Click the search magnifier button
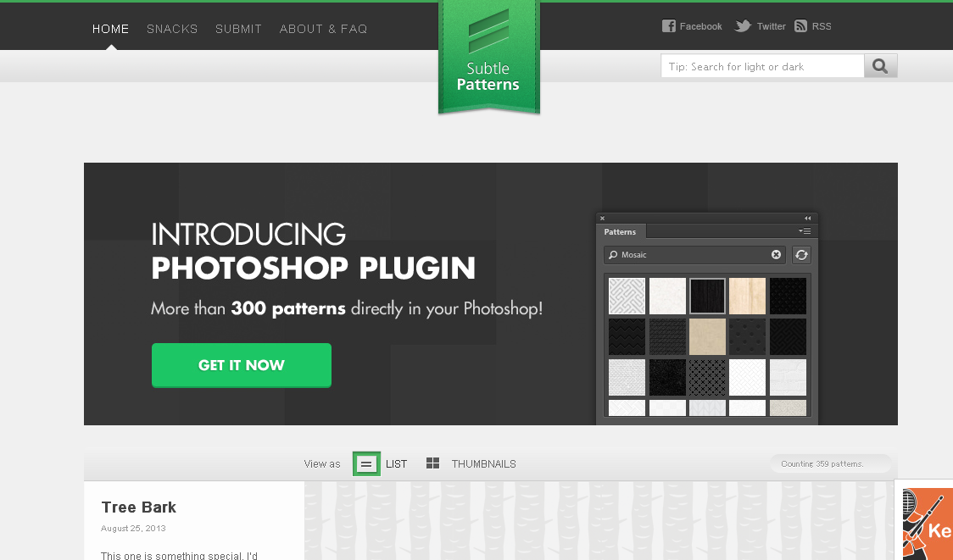 coord(880,66)
